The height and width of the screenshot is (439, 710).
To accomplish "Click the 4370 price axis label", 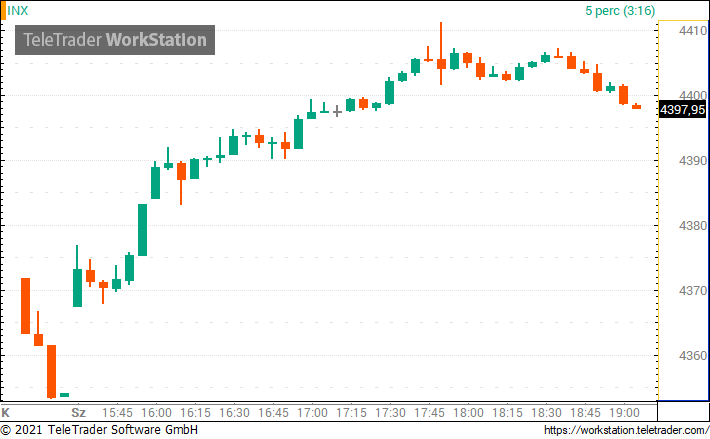I will (693, 291).
